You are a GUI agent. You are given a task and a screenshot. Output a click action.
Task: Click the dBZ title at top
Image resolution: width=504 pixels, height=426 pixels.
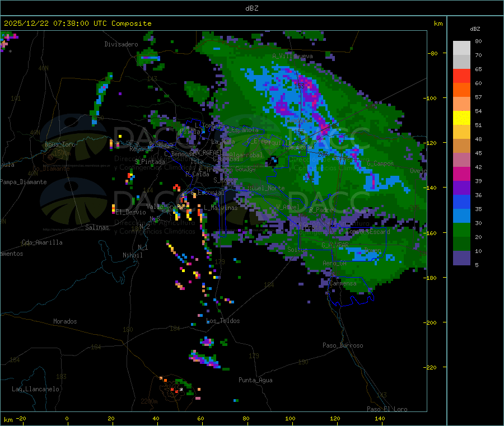(251, 8)
